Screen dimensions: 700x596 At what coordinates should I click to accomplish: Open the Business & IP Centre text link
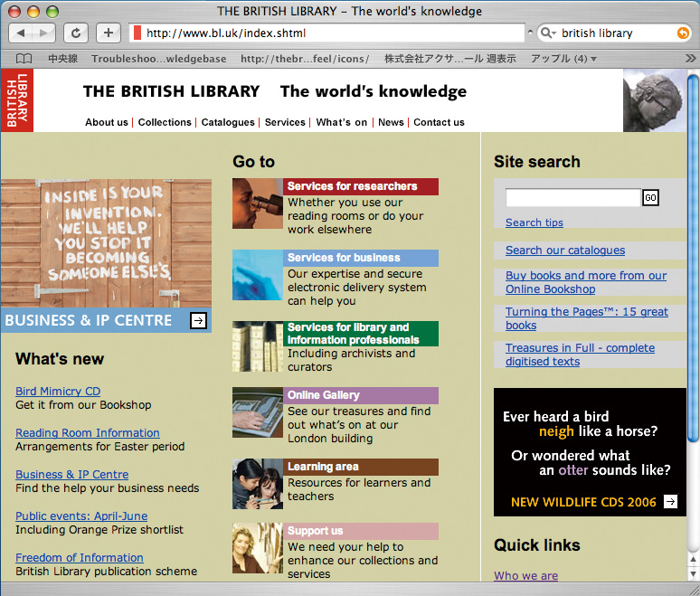coord(71,474)
